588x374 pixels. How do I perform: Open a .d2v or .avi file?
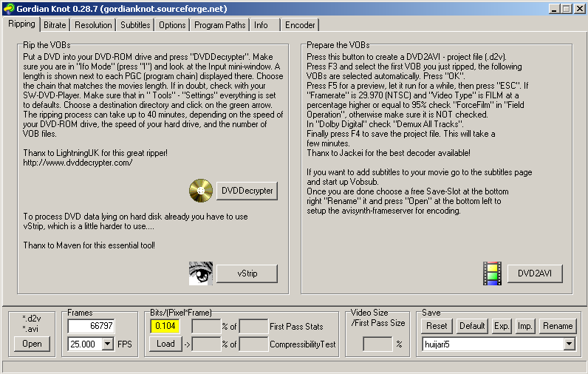[32, 344]
